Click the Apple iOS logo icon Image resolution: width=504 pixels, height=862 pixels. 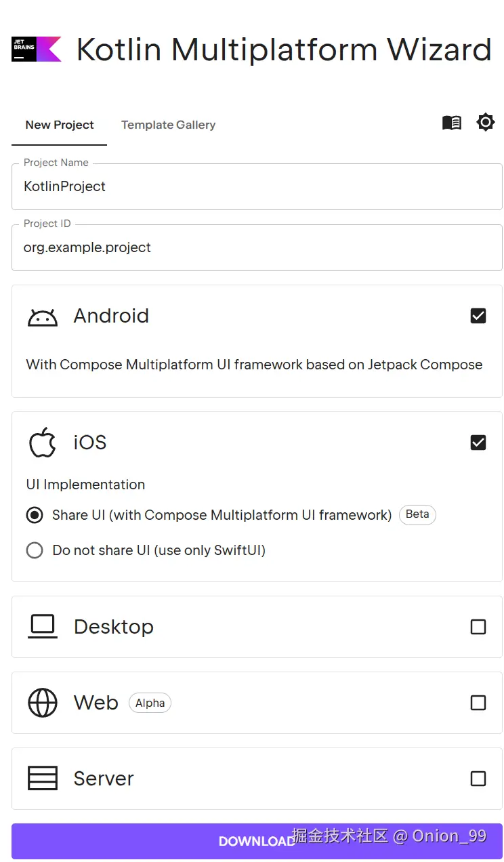[43, 443]
